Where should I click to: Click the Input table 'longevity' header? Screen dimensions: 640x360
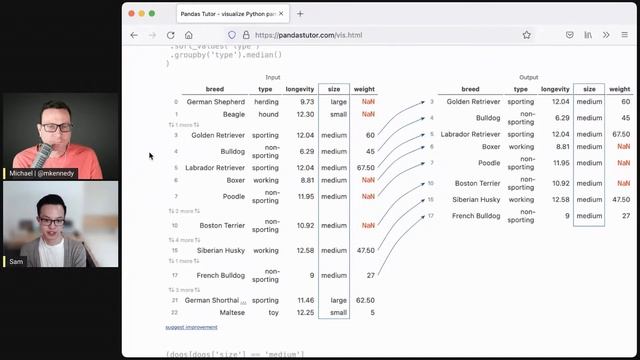(x=300, y=89)
